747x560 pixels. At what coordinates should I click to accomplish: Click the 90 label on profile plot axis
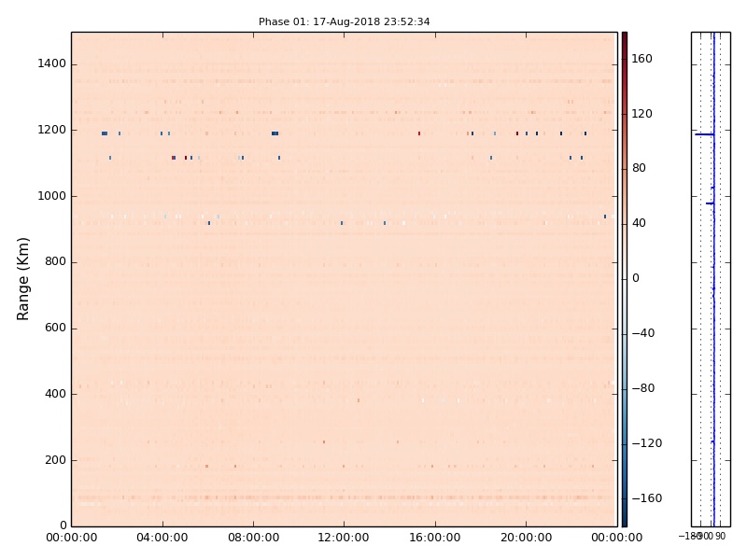[720, 536]
